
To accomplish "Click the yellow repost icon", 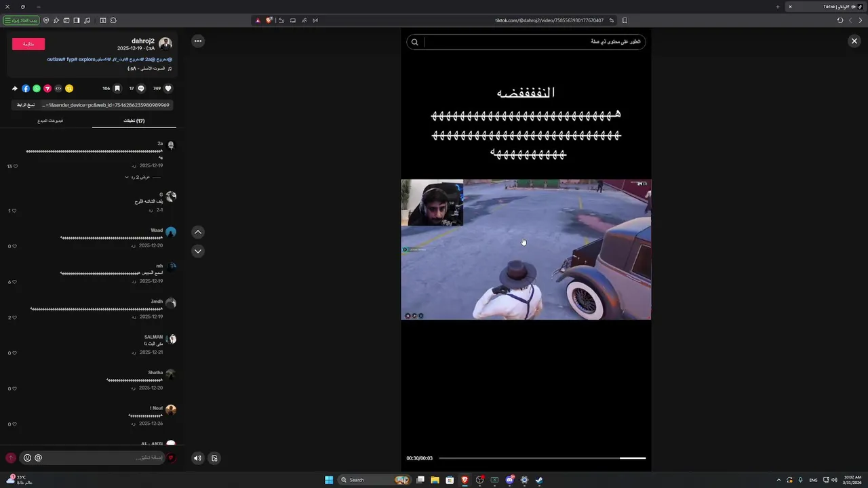I will (69, 88).
